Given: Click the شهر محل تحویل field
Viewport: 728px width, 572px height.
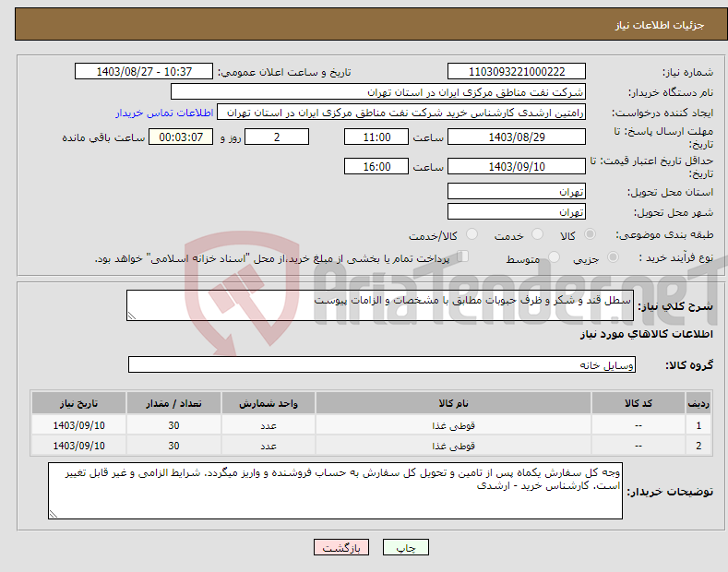Looking at the screenshot, I should [517, 211].
